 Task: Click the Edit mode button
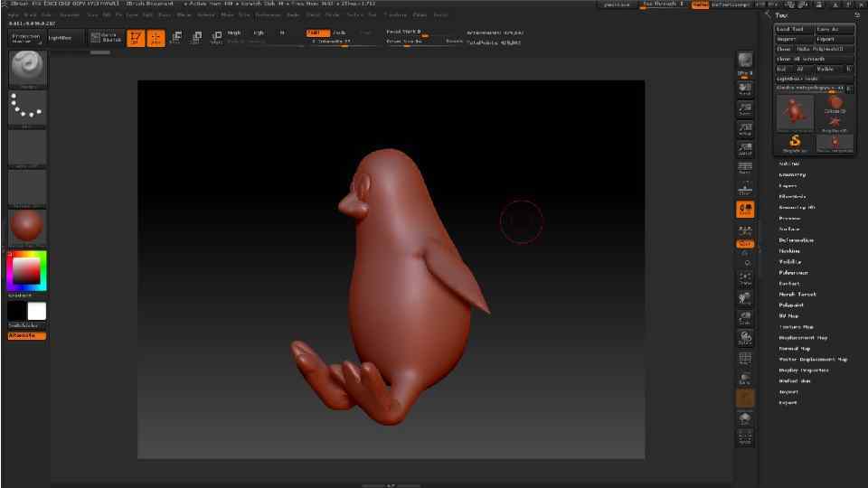[x=136, y=38]
